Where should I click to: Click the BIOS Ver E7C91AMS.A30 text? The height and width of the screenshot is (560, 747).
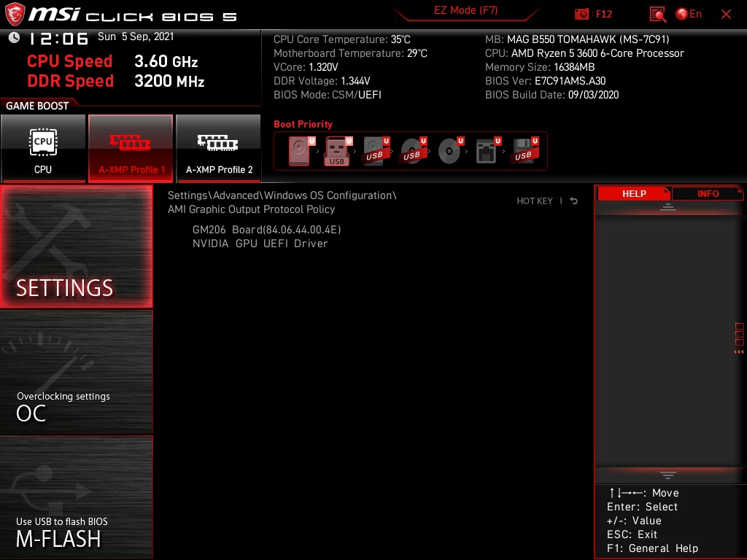pyautogui.click(x=545, y=81)
